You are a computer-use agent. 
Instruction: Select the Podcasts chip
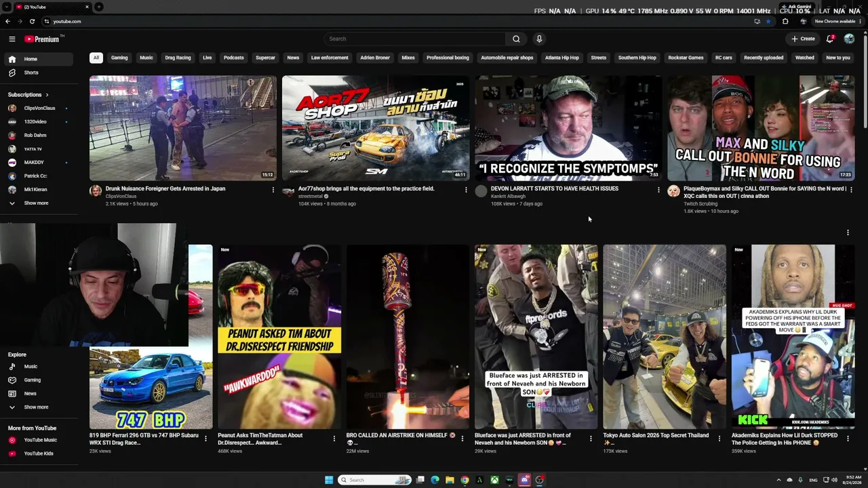(234, 58)
